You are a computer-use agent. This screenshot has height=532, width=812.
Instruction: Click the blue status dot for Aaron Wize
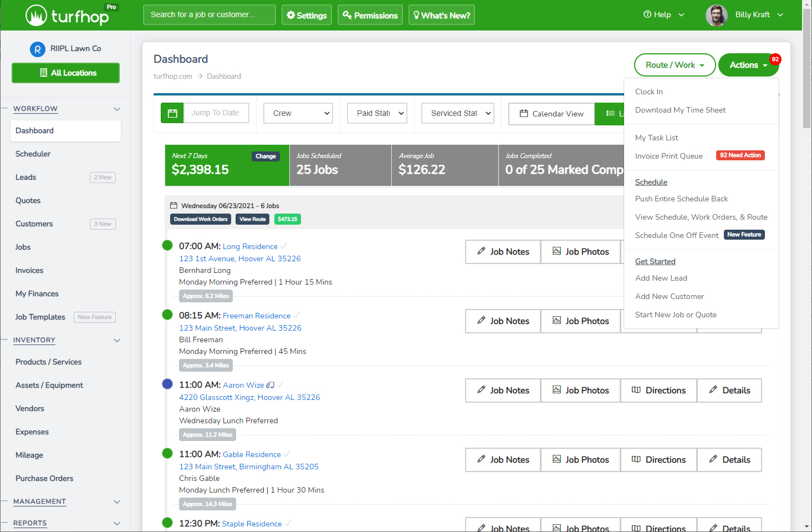[x=167, y=384]
